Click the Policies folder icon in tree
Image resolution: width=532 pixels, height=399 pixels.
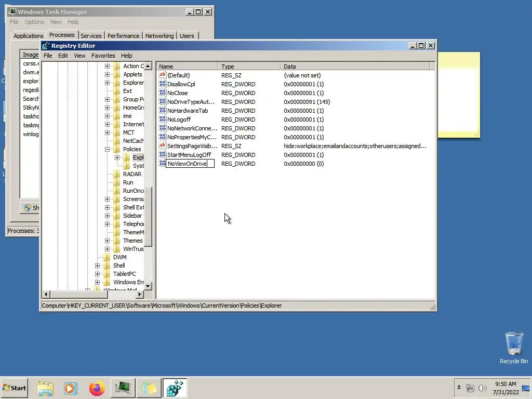tap(117, 149)
